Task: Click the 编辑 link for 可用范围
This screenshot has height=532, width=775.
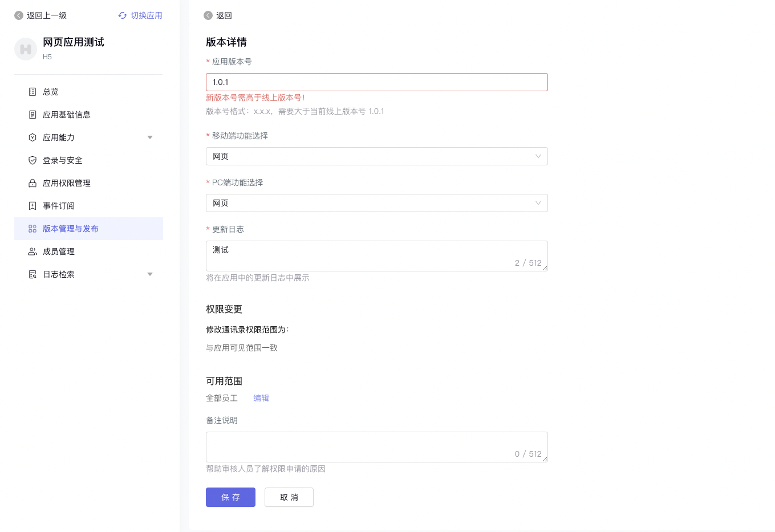Action: 261,398
